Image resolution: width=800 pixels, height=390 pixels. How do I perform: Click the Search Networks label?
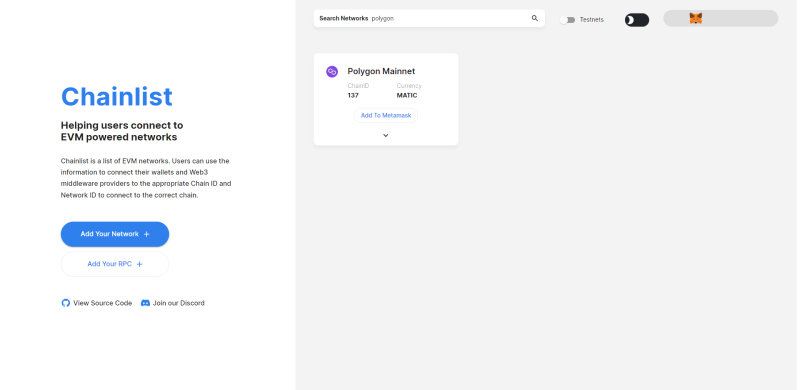[x=343, y=18]
